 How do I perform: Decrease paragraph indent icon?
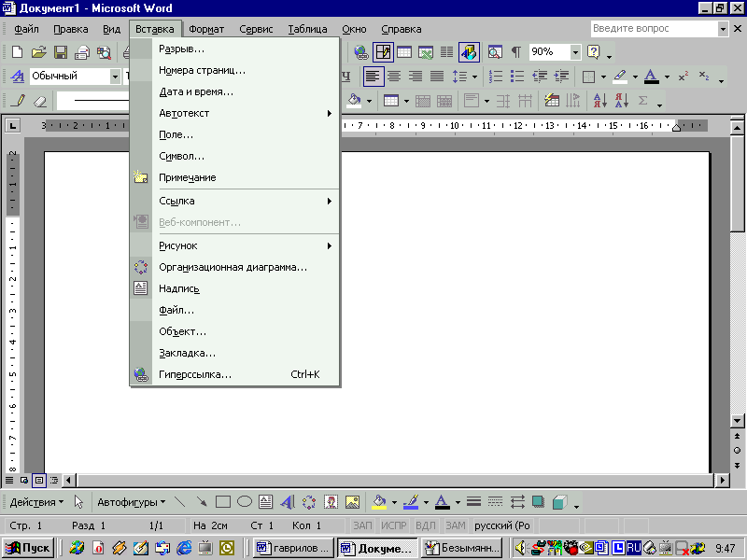tap(540, 77)
